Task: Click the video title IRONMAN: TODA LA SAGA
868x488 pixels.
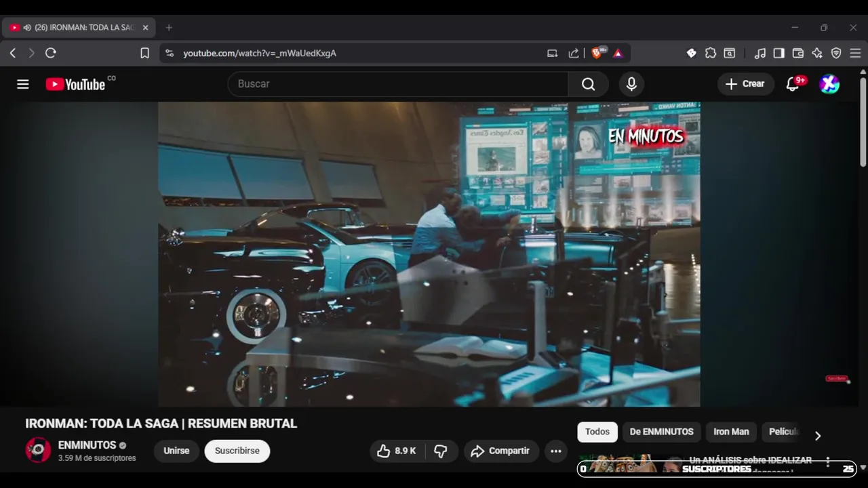Action: [161, 424]
